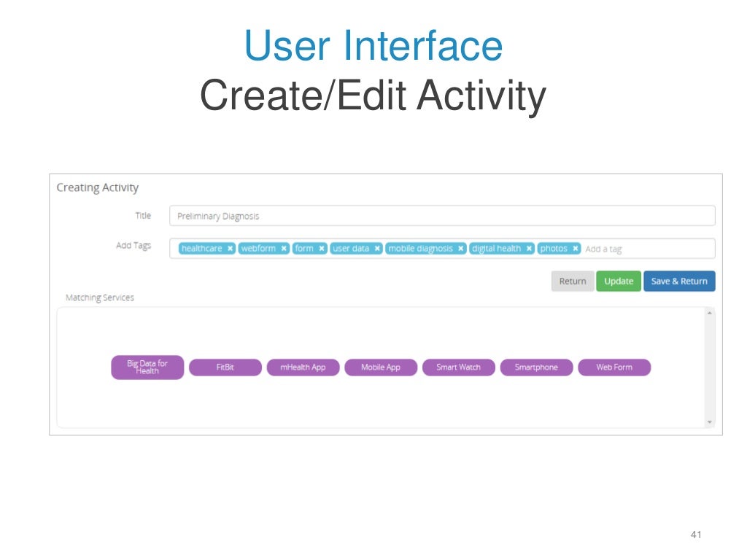The height and width of the screenshot is (560, 747).
Task: Select the FitBit service
Action: [x=225, y=367]
